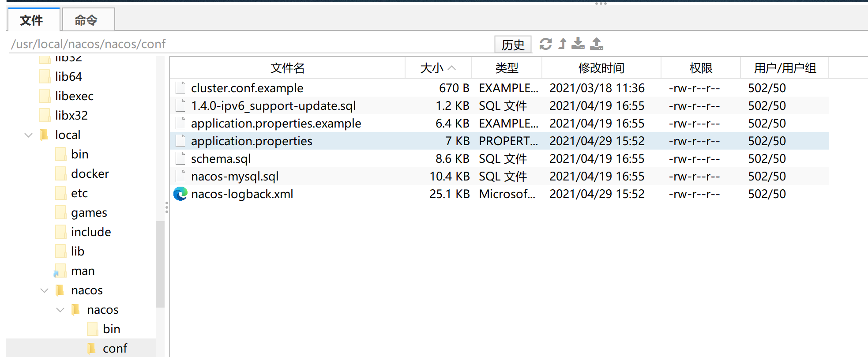Click file icon beside 1.4.0-ipv6_support-update.sql
The width and height of the screenshot is (868, 357).
pyautogui.click(x=180, y=105)
